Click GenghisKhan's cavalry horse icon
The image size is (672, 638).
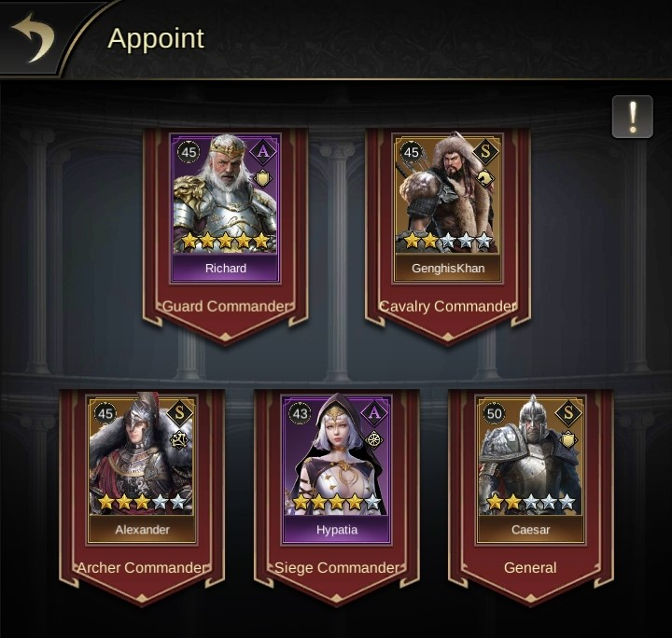pyautogui.click(x=484, y=179)
